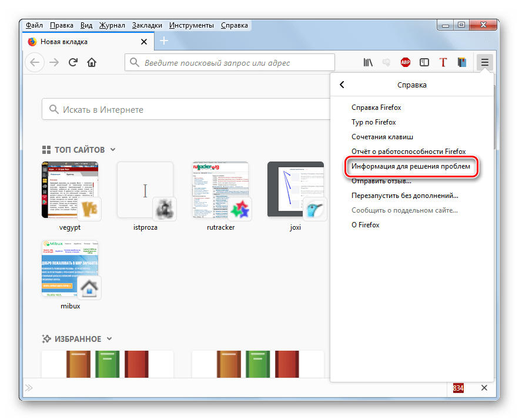Click the 834 counter icon in bottom bar

pyautogui.click(x=458, y=388)
